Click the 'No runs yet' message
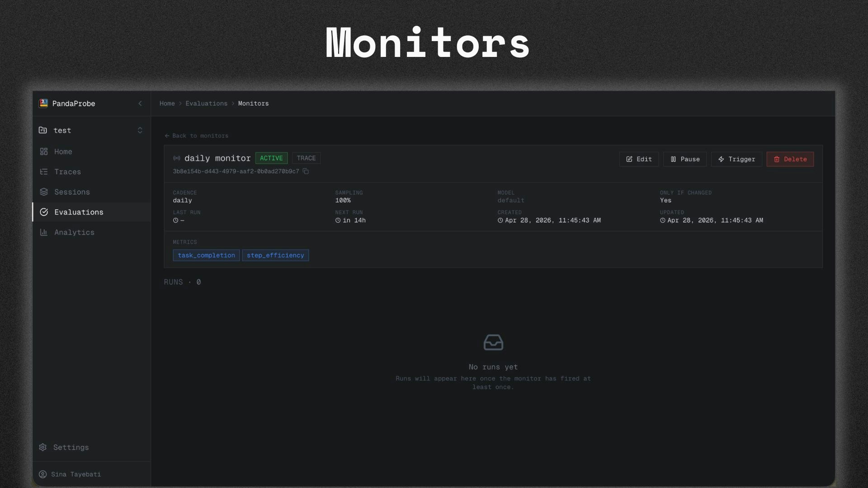Image resolution: width=868 pixels, height=488 pixels. click(x=493, y=367)
